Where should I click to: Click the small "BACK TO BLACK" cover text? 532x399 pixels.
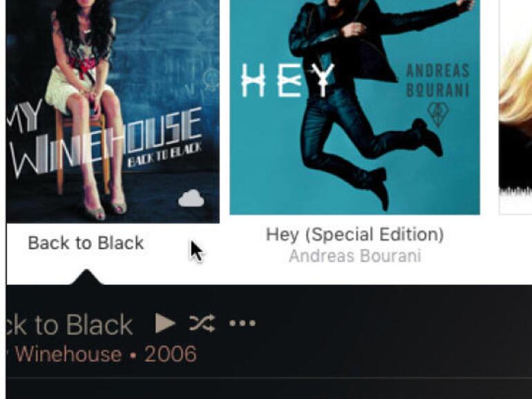coord(165,155)
